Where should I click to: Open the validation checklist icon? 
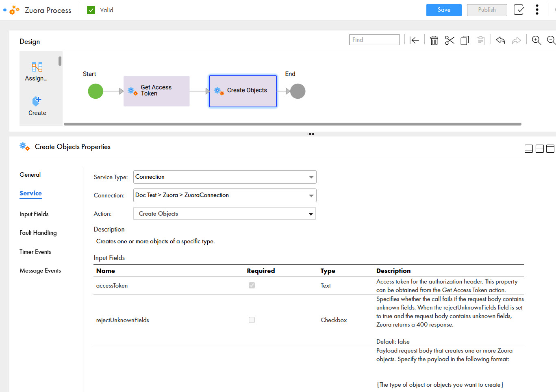[x=519, y=10]
